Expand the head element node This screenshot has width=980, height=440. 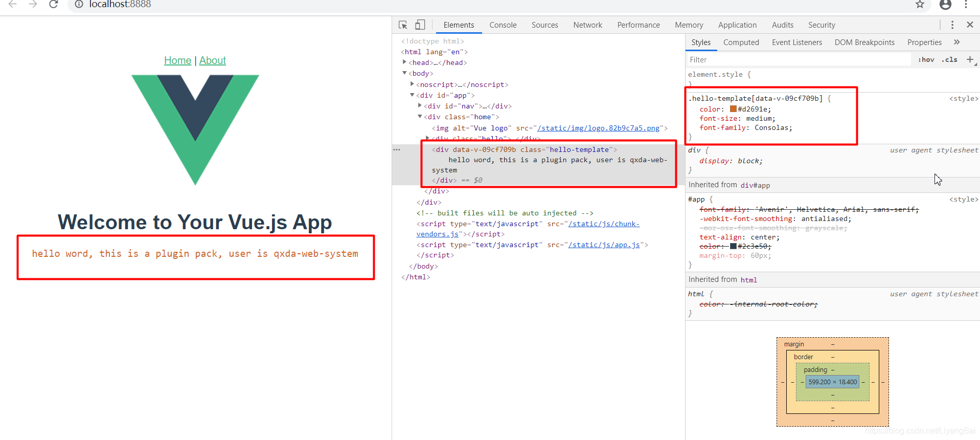pyautogui.click(x=404, y=62)
